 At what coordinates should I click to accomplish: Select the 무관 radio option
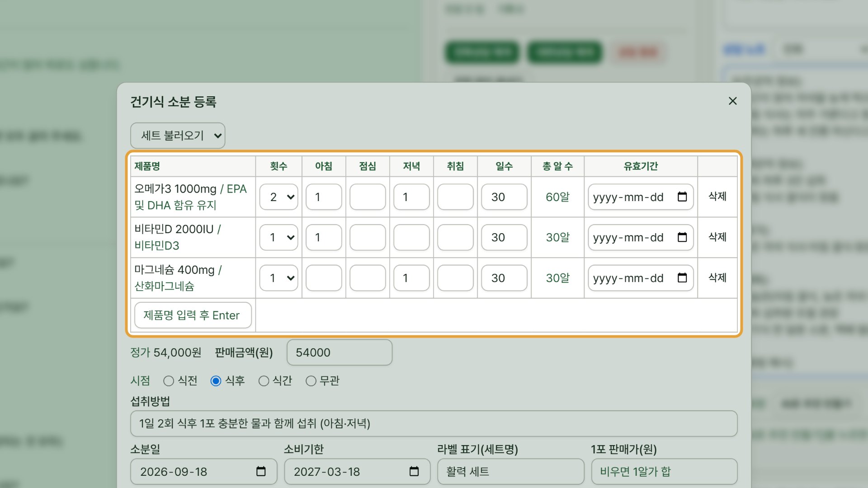(311, 381)
